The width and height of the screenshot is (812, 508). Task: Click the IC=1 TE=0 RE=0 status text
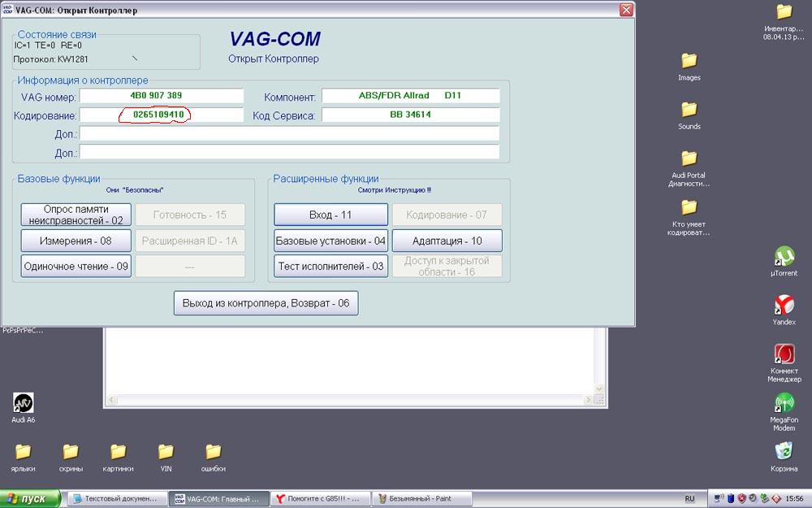coord(48,45)
